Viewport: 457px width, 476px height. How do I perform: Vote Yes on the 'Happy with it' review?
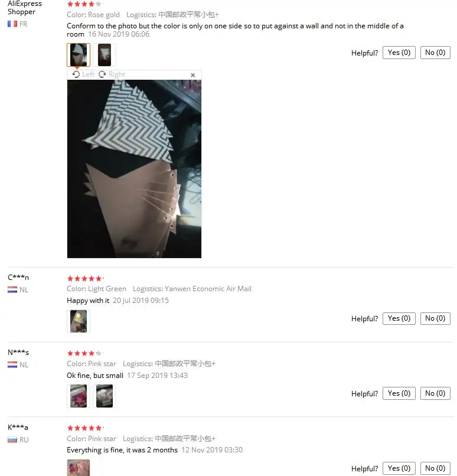tap(399, 318)
